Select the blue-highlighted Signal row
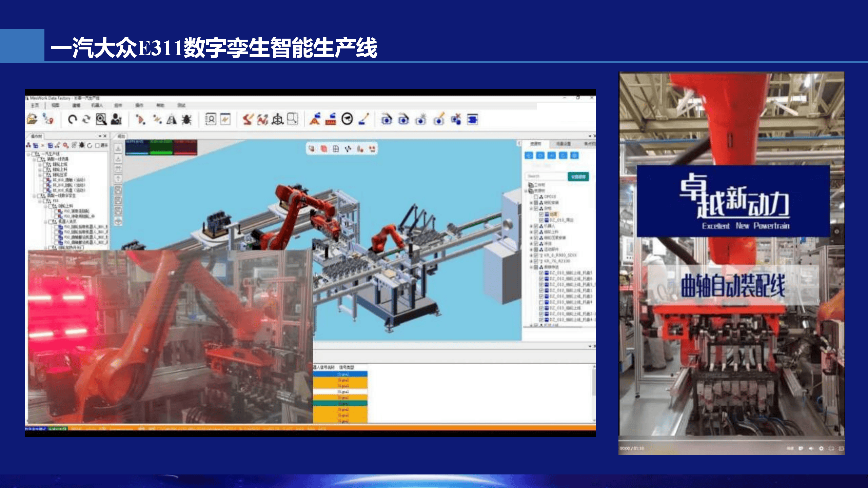 pos(340,374)
